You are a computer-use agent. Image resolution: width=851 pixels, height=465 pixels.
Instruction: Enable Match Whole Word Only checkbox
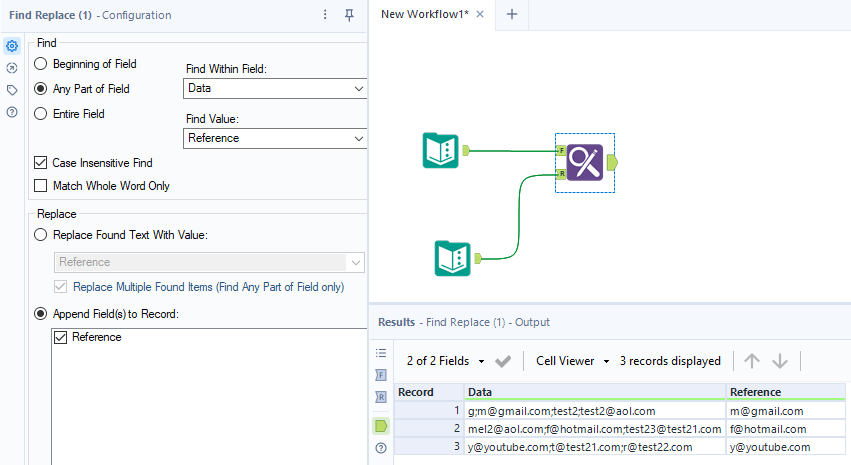pyautogui.click(x=41, y=186)
